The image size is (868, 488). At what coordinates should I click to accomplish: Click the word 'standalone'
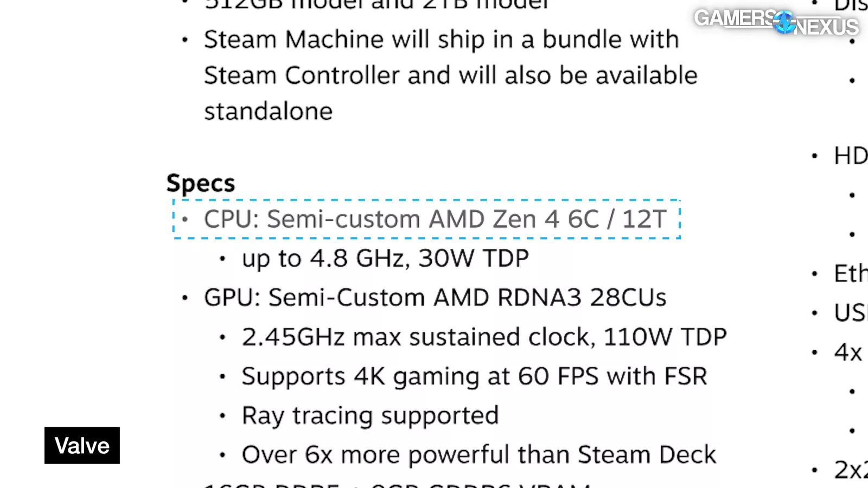point(268,111)
